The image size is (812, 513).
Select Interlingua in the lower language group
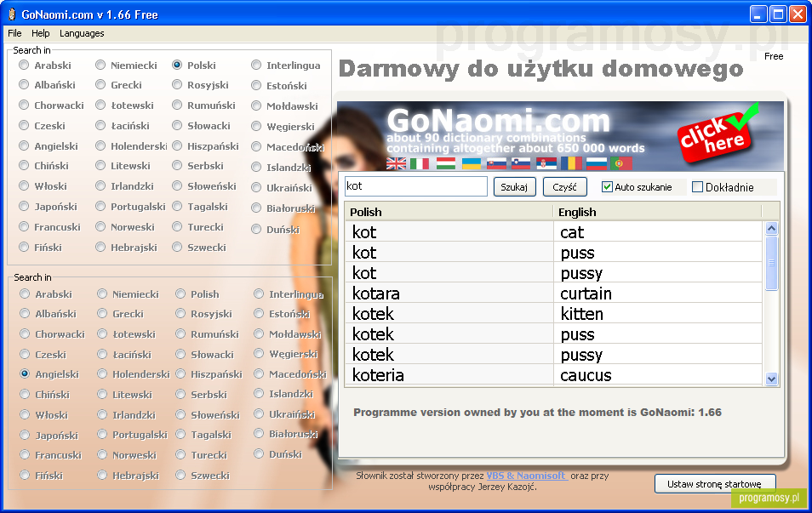[259, 294]
